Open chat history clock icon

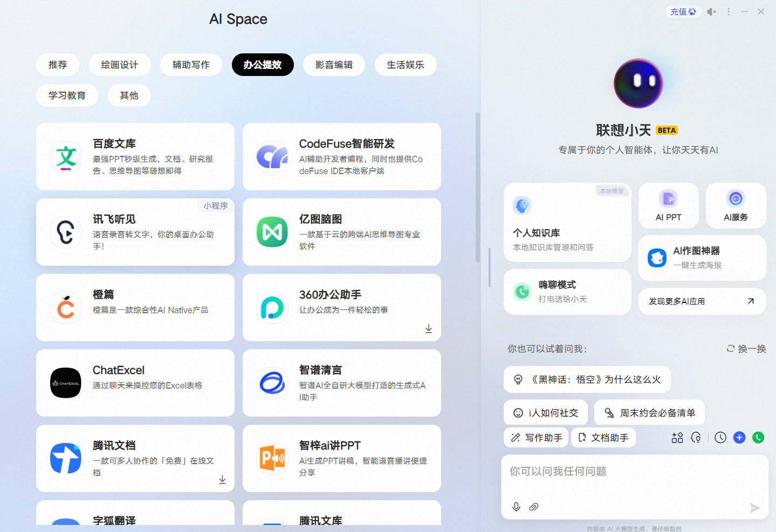[720, 438]
